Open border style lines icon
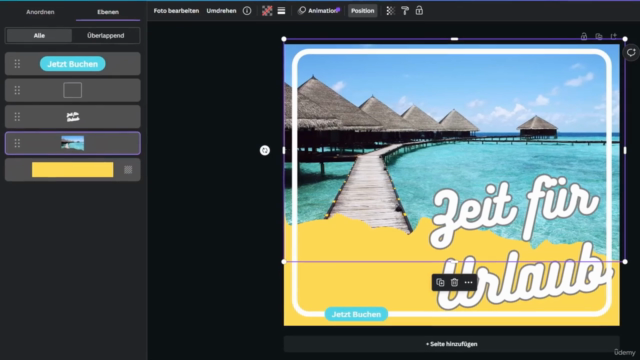Viewport: 640px width, 360px height. (281, 11)
